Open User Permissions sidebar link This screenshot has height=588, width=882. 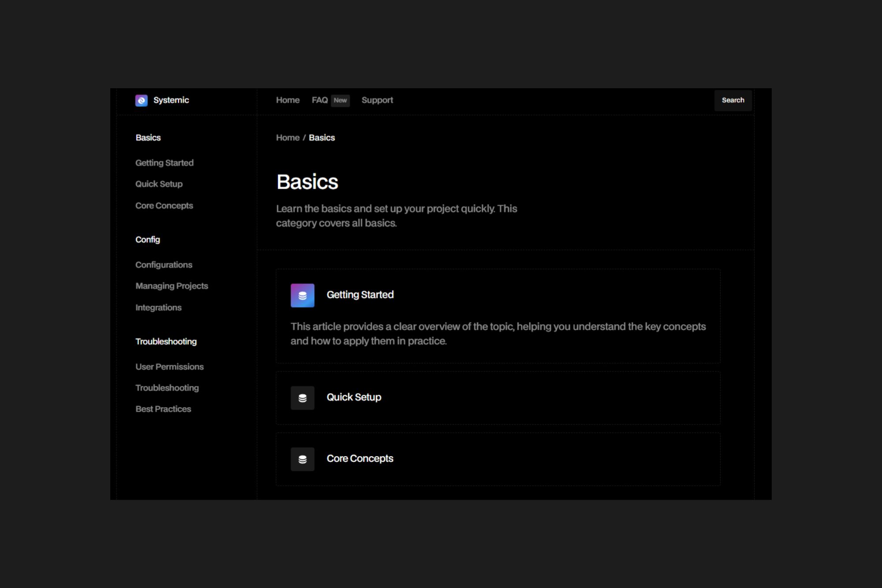point(169,367)
